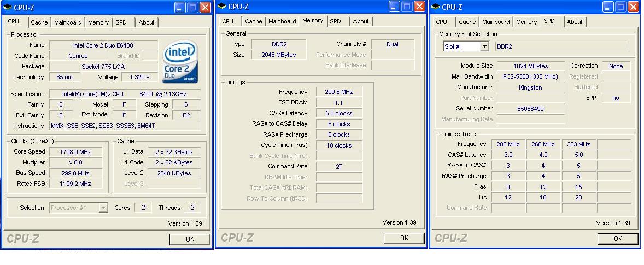
Task: Click the Command Rate value 2T
Action: pos(339,167)
